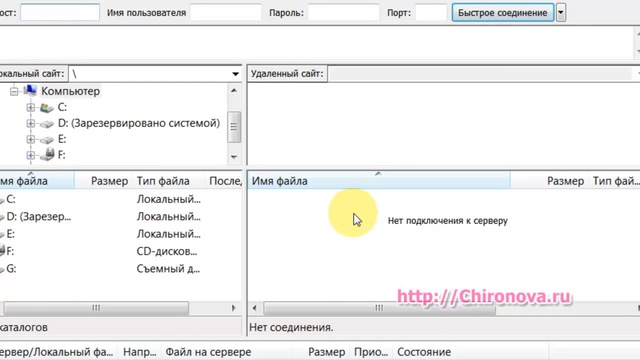The image size is (640, 360).
Task: Focus the Порт input field
Action: coord(431,13)
